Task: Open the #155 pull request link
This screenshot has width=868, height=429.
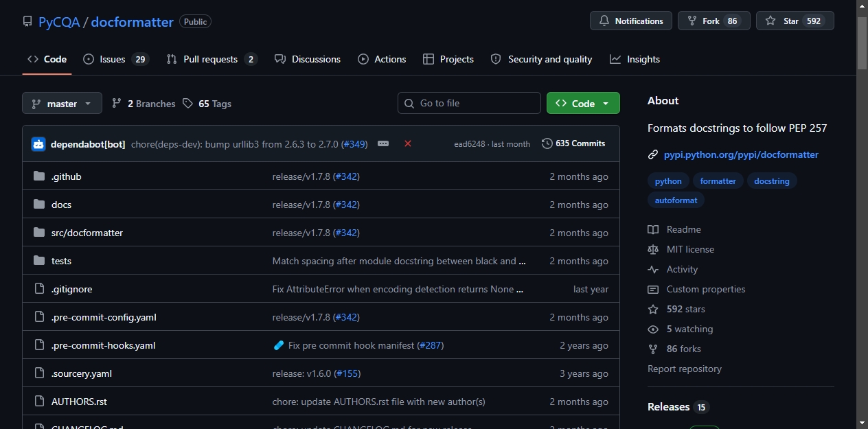Action: click(x=347, y=373)
